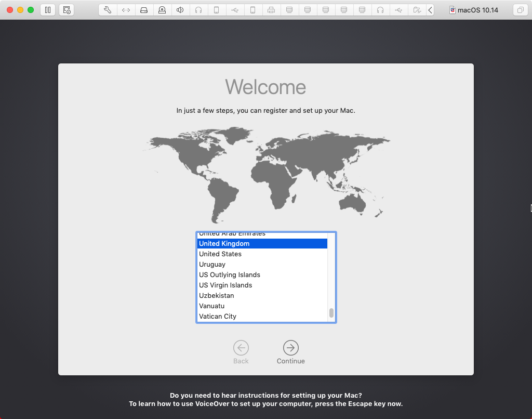Screen dimensions: 532x419
Task: Click the USB connector icon
Action: tap(235, 10)
